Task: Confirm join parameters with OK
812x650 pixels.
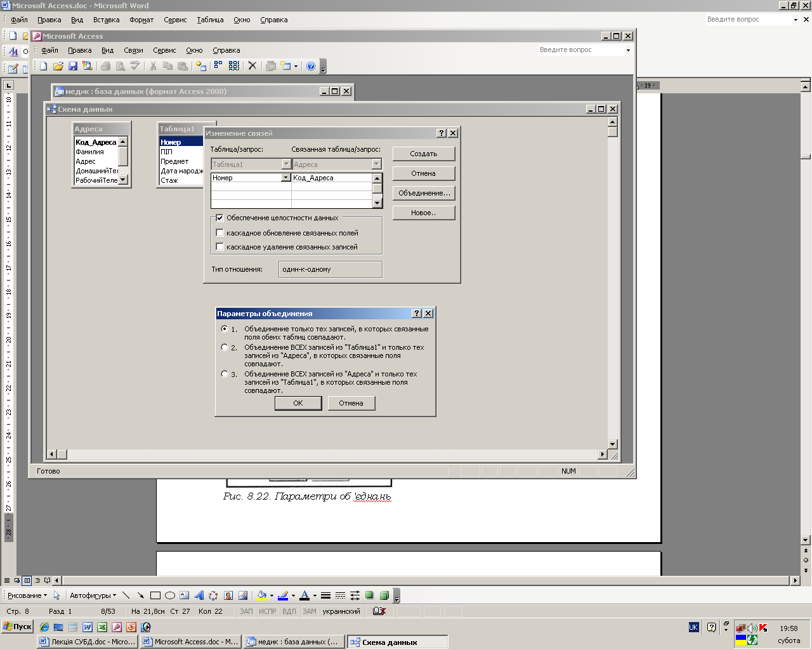Action: [298, 403]
